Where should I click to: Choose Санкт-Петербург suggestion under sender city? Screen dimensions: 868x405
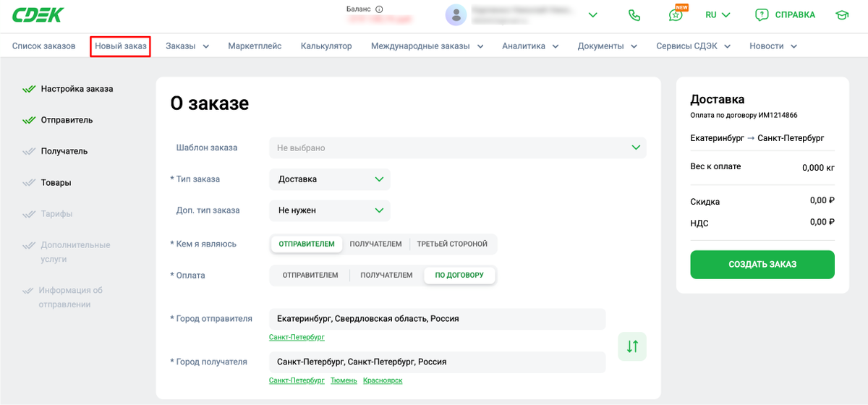[297, 337]
